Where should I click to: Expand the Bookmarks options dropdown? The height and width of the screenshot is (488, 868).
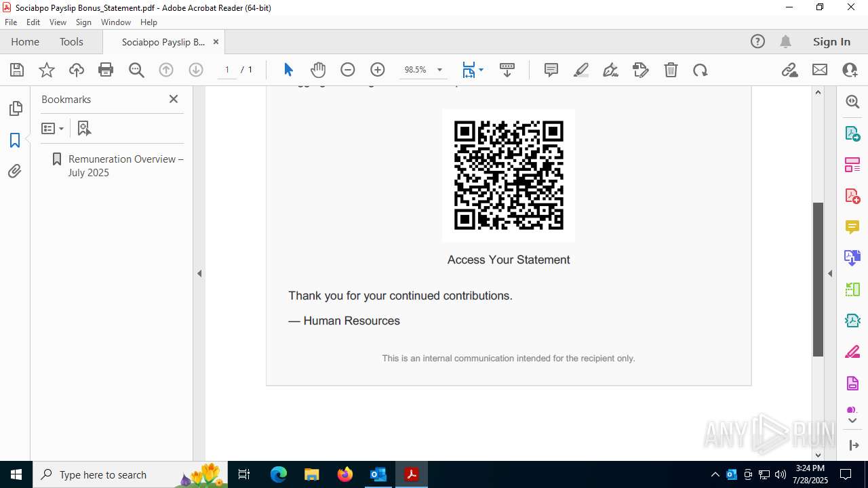pos(53,128)
